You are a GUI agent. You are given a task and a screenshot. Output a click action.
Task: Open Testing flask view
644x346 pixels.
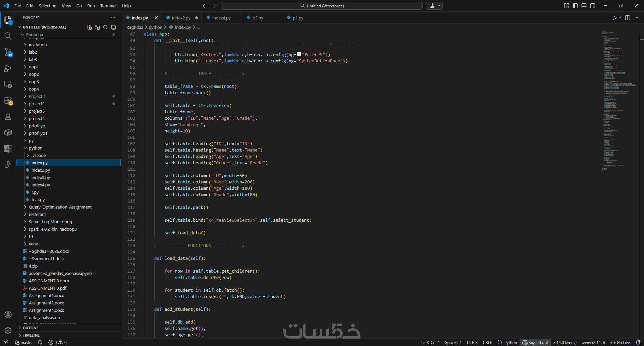pos(8,116)
